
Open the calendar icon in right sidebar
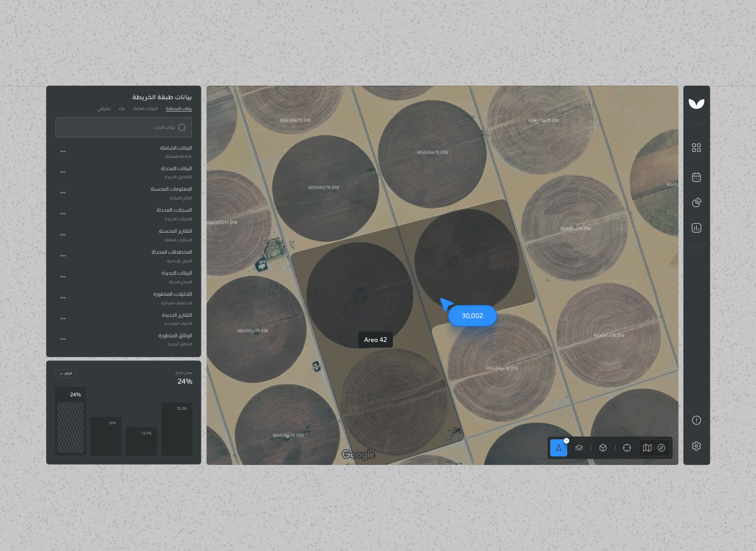(x=696, y=177)
